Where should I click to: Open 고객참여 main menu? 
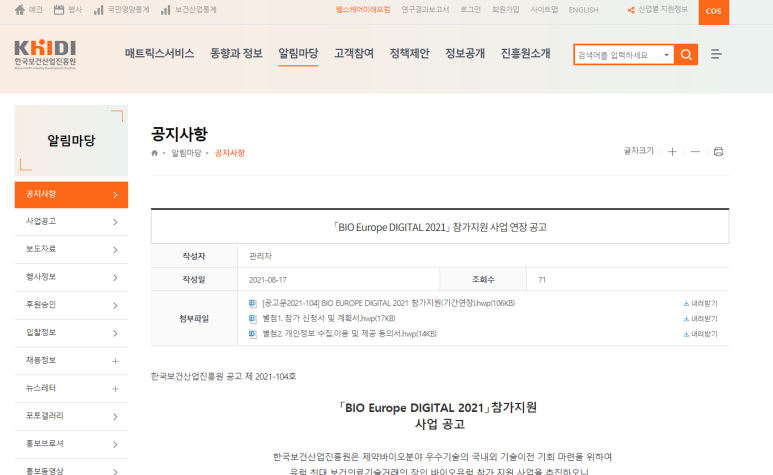coord(354,53)
